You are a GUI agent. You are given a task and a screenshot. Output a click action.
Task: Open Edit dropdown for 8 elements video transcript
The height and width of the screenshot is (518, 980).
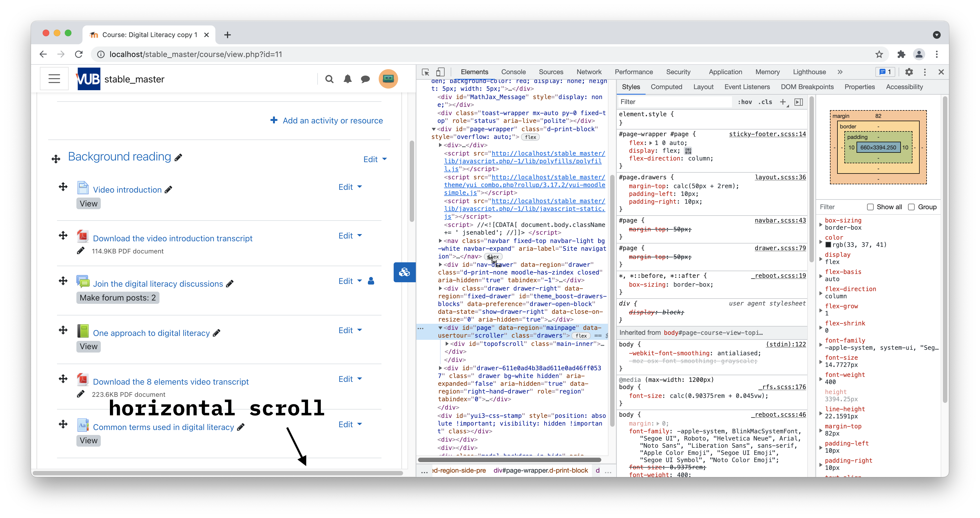click(350, 379)
